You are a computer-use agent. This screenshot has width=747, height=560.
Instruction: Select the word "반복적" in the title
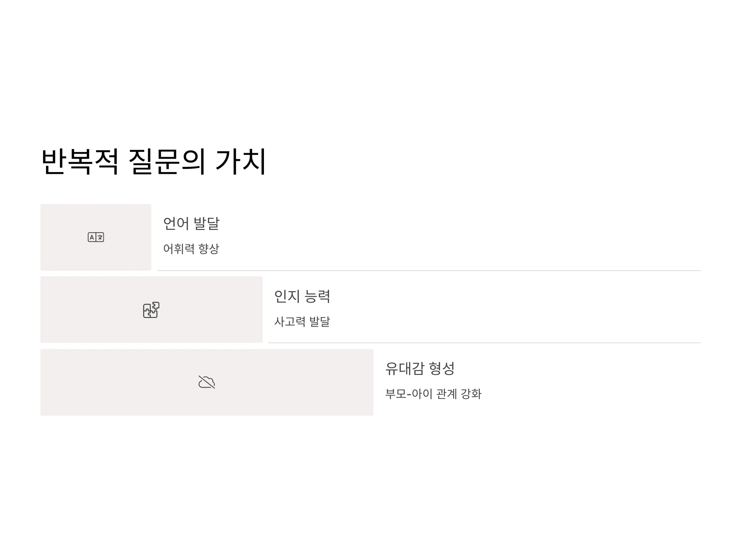point(80,161)
